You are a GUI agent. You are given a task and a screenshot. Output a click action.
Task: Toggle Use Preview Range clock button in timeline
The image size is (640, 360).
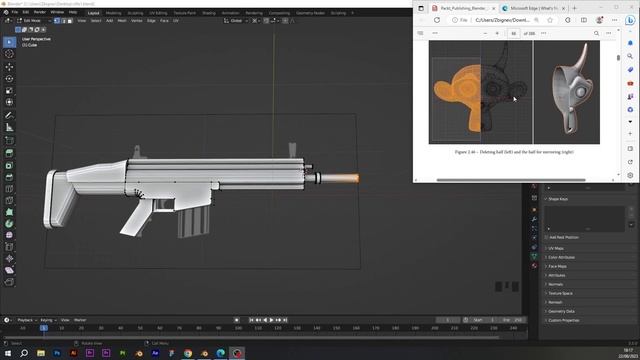tap(466, 320)
